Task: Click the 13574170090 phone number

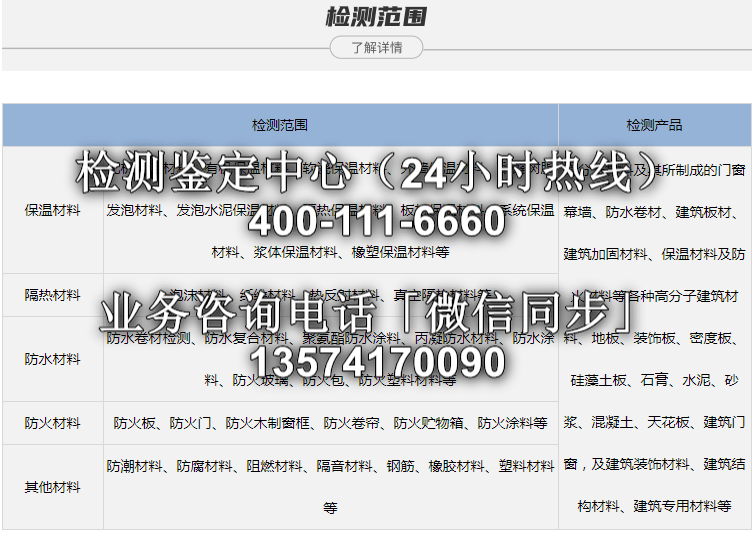Action: click(377, 362)
